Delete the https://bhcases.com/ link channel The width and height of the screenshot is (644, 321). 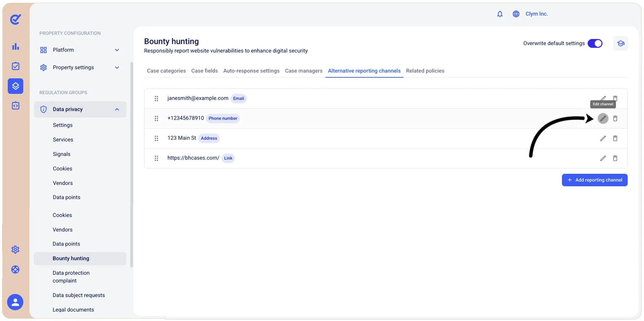615,158
